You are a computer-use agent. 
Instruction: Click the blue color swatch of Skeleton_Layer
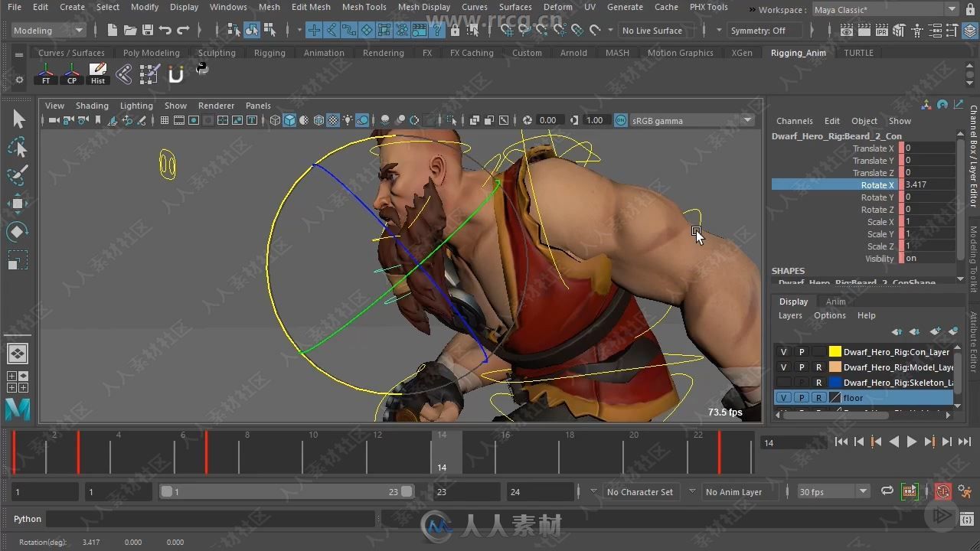coord(835,383)
